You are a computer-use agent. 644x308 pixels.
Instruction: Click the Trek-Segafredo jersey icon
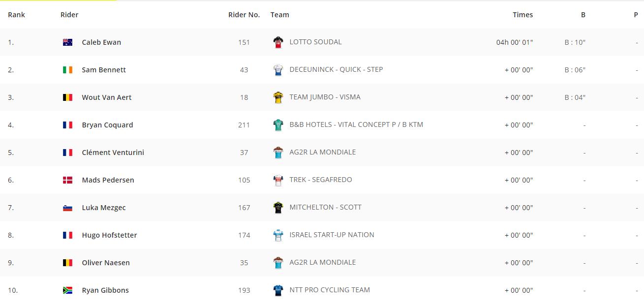point(278,180)
